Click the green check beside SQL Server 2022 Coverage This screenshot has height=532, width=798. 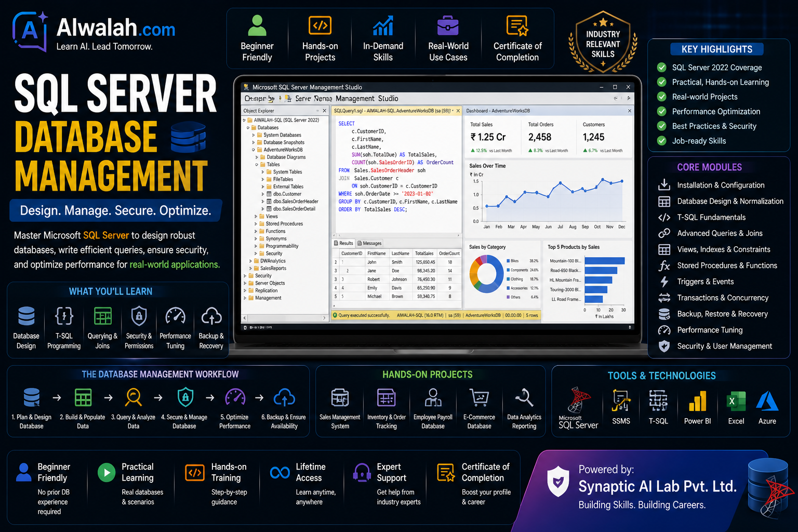[x=662, y=67]
